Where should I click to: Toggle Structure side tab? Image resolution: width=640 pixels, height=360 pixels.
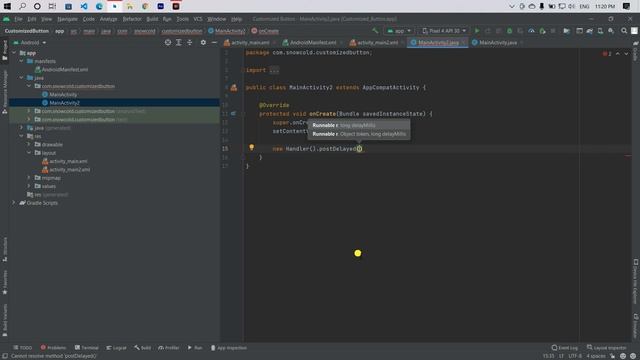5,249
